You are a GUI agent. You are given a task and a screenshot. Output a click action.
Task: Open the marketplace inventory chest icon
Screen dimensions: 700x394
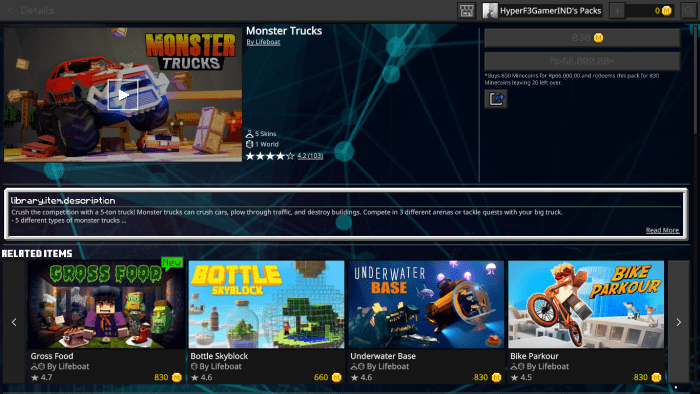click(467, 11)
